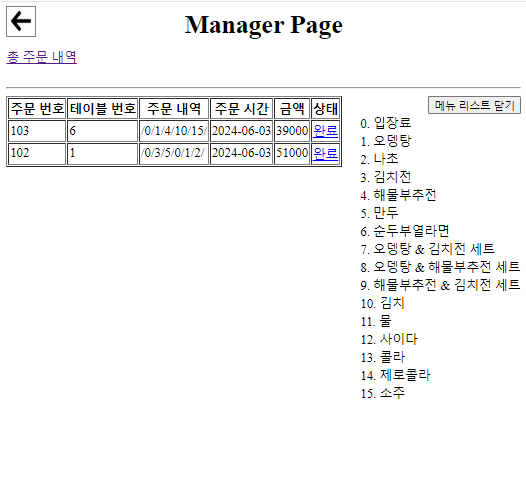
Task: Click menu item 2. 나초
Action: [379, 159]
